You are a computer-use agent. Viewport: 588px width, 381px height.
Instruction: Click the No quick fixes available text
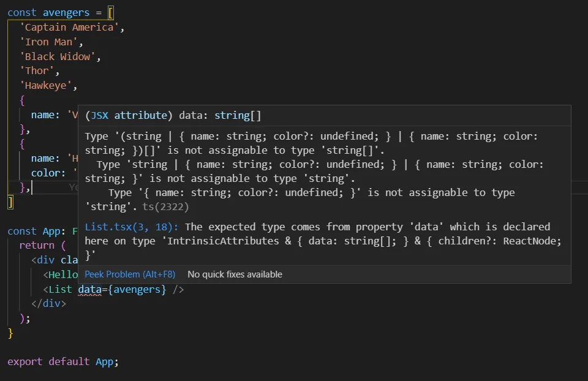tap(235, 274)
